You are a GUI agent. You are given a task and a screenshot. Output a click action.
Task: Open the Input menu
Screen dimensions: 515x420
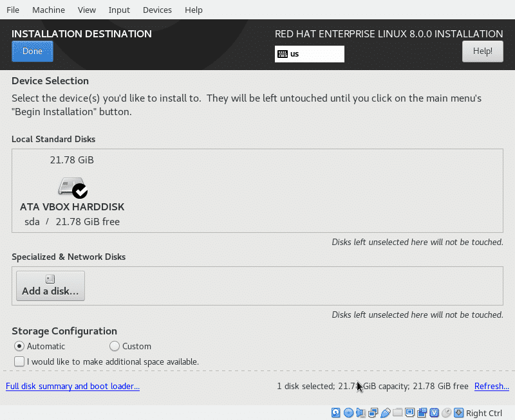coord(119,10)
